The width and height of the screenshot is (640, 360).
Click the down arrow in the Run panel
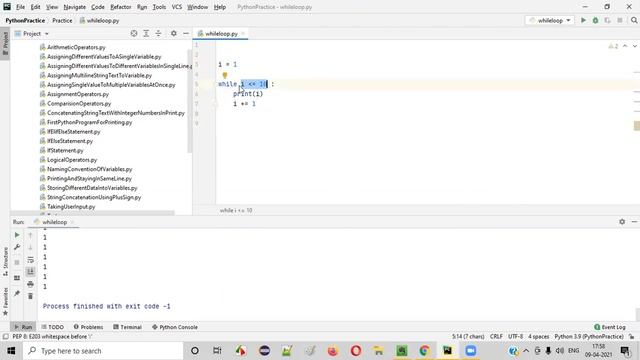coord(31,247)
